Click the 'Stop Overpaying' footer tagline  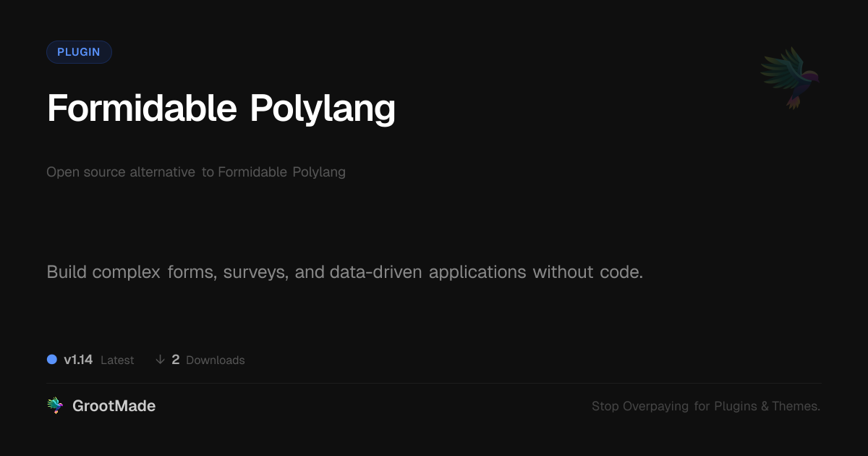pos(640,406)
